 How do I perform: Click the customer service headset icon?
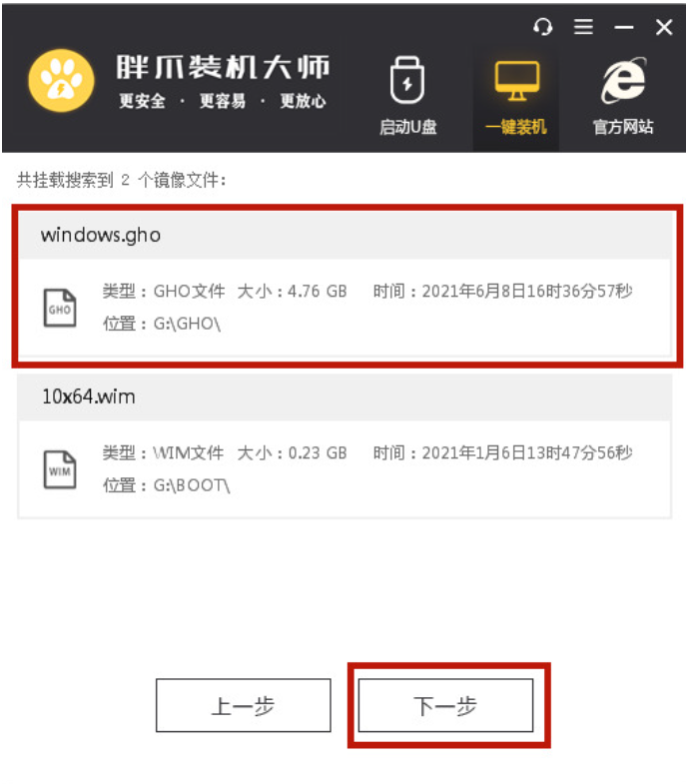(542, 27)
